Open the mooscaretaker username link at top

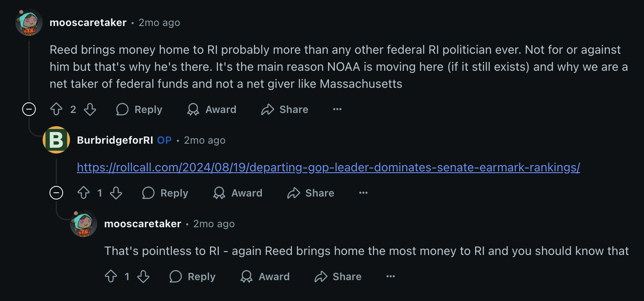click(88, 23)
